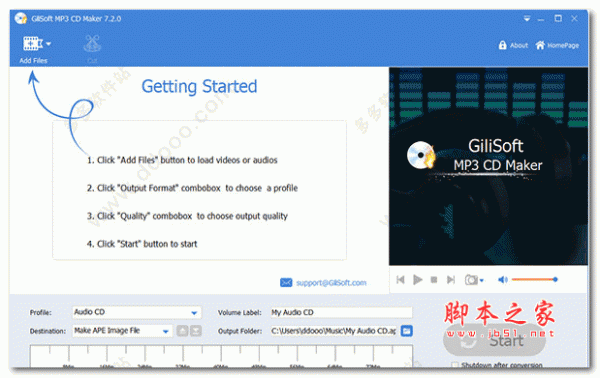Click the 'Profile:' label
This screenshot has height=378, width=600.
click(41, 313)
